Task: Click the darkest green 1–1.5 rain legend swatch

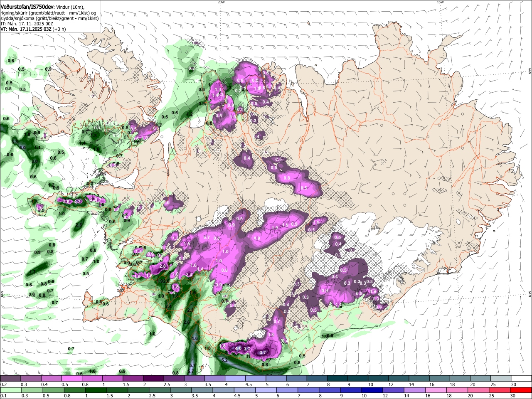Action: 96,390
